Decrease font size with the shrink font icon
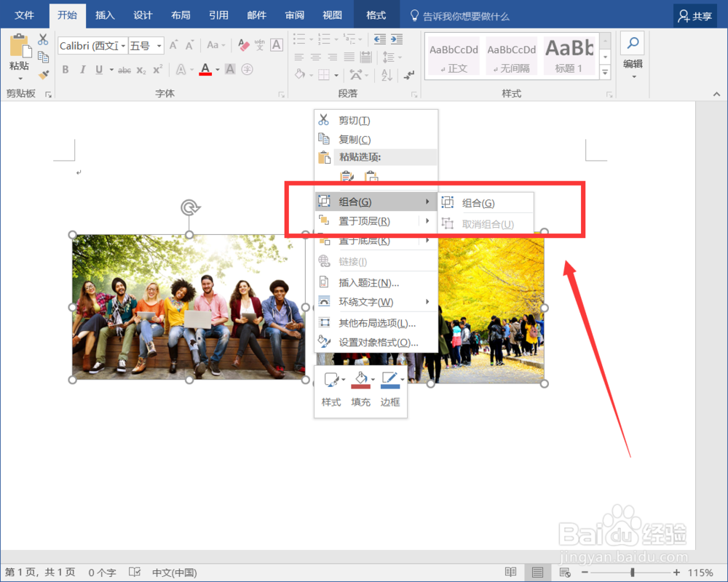 (x=189, y=46)
